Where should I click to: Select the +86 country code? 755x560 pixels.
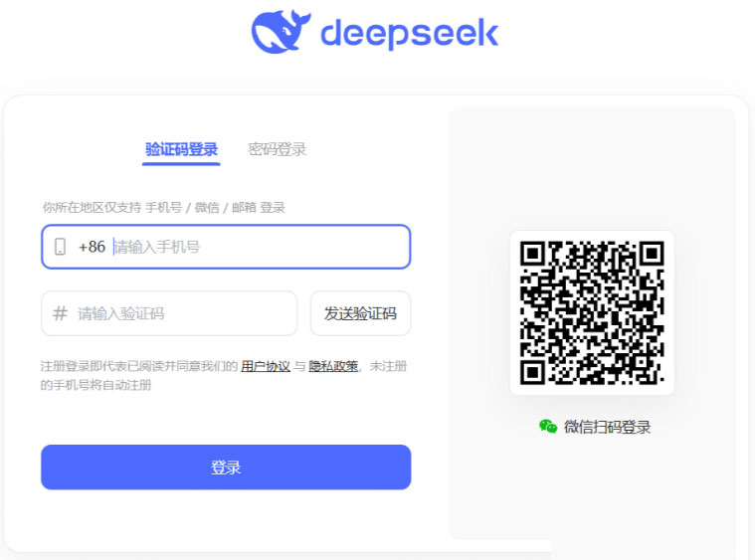coord(92,247)
